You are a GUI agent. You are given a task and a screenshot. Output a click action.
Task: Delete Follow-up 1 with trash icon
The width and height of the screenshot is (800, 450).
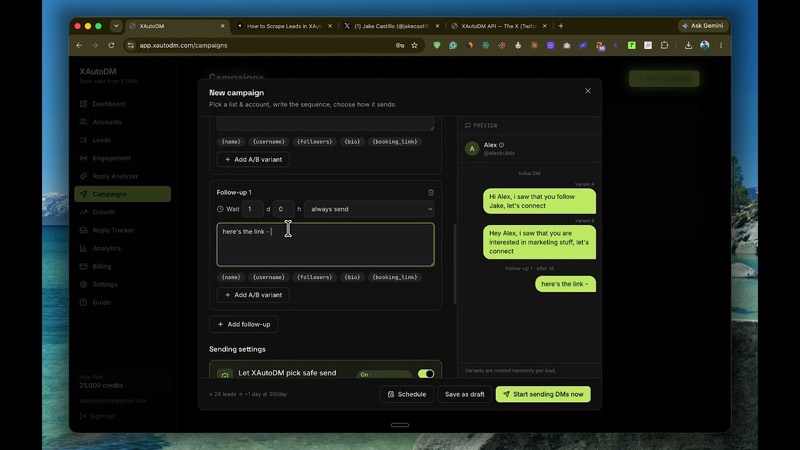pyautogui.click(x=431, y=192)
